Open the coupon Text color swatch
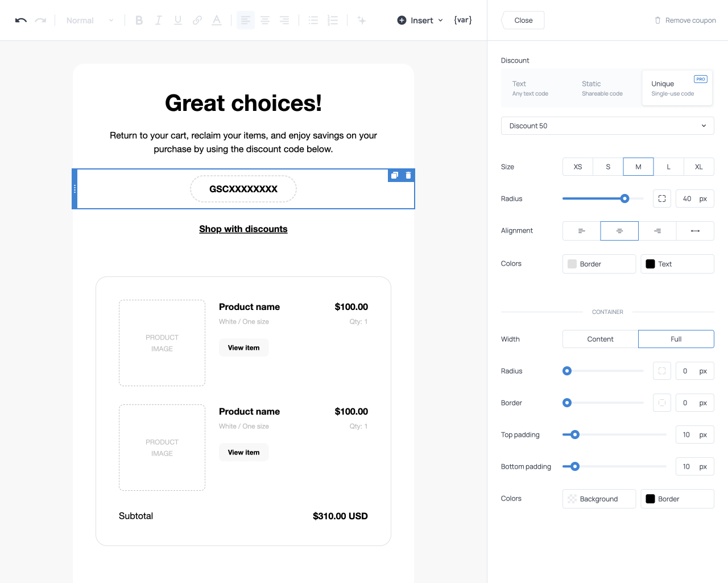The image size is (728, 583). 677,264
